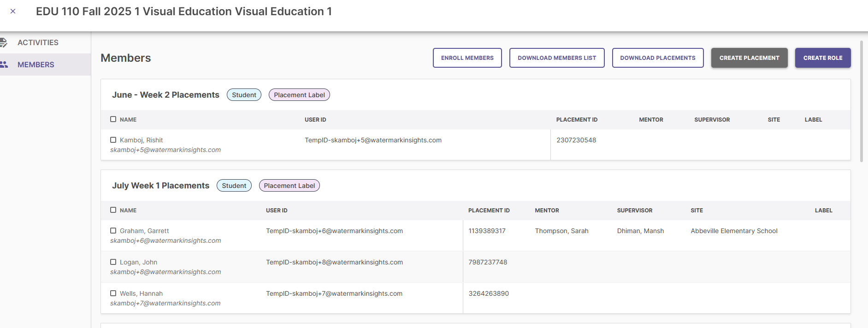This screenshot has width=868, height=328.
Task: Click the July Week 1 Placements heading
Action: tap(160, 186)
